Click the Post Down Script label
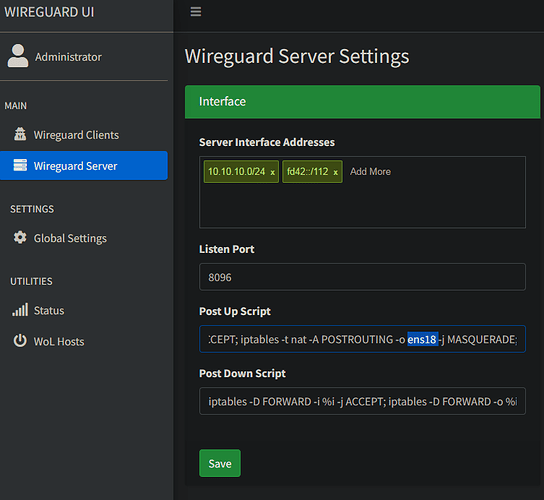544x500 pixels. (242, 373)
